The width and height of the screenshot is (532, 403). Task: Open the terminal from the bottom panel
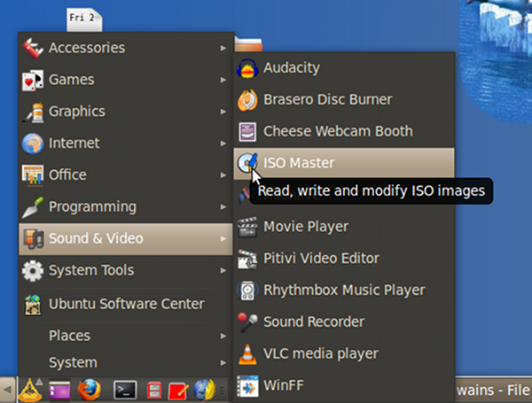pos(125,390)
